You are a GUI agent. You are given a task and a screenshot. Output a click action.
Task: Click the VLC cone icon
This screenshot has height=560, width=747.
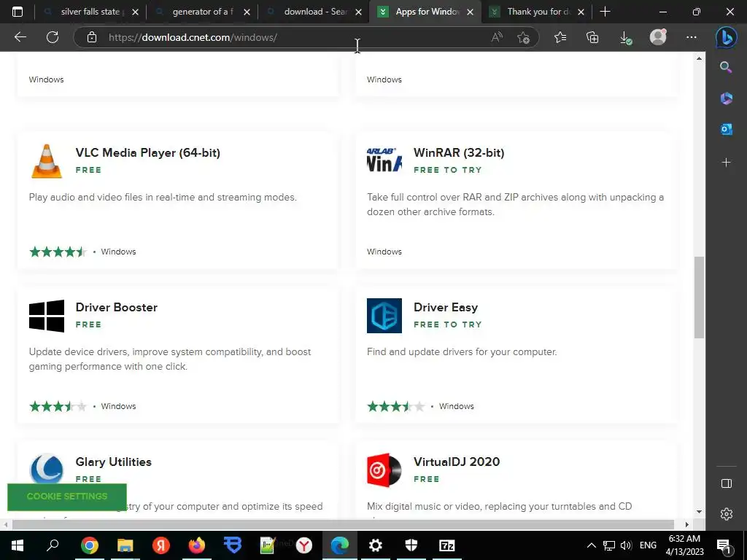(46, 161)
